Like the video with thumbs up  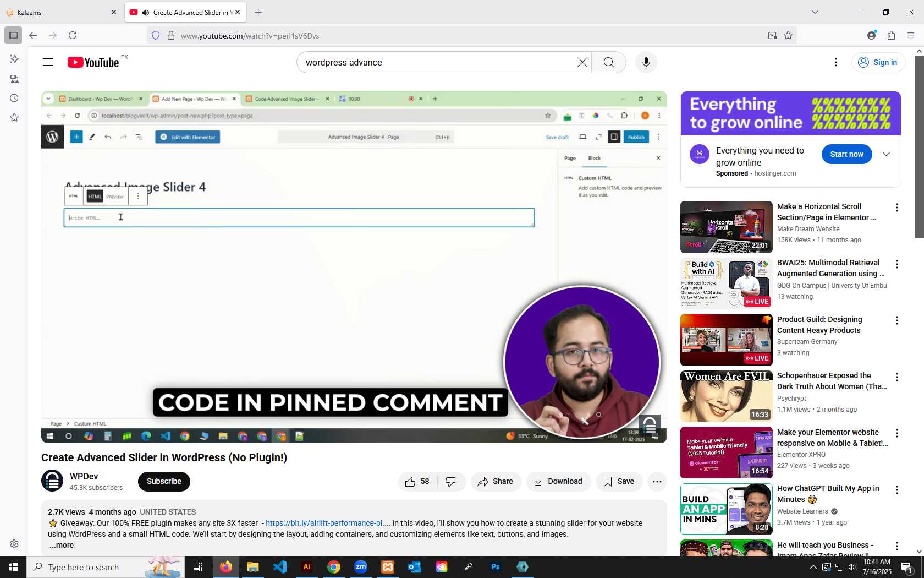coord(417,481)
